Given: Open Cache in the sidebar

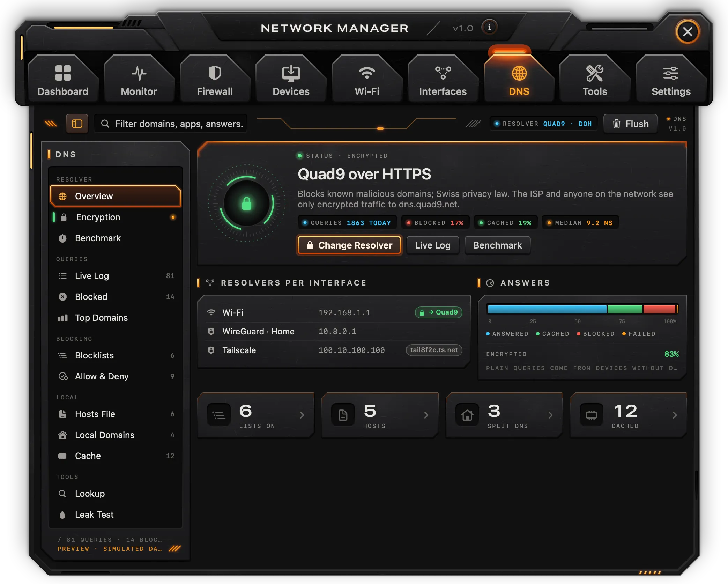Looking at the screenshot, I should coord(116,456).
